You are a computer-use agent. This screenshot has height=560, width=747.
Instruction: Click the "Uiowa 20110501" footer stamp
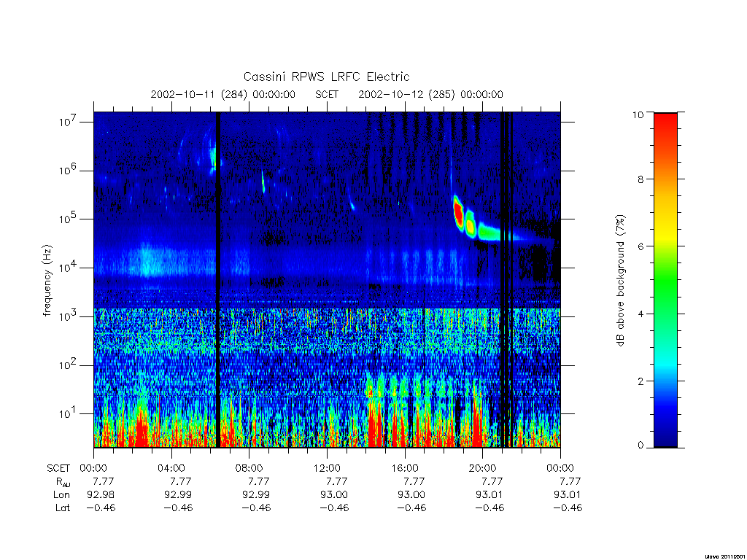[x=725, y=556]
